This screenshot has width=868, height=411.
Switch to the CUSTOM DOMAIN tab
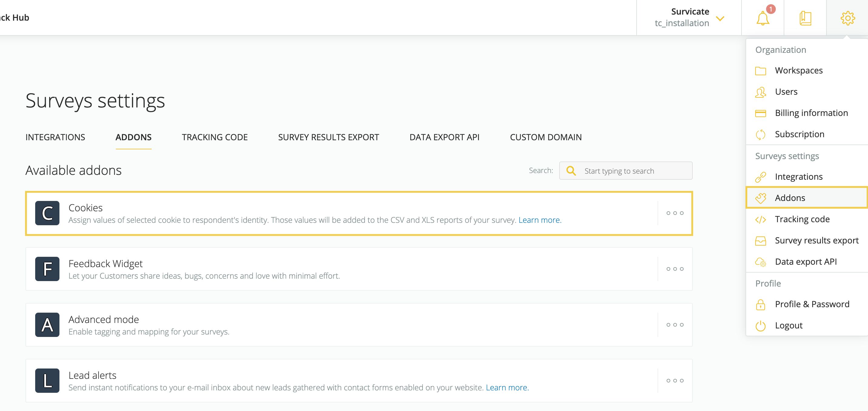[x=546, y=137]
